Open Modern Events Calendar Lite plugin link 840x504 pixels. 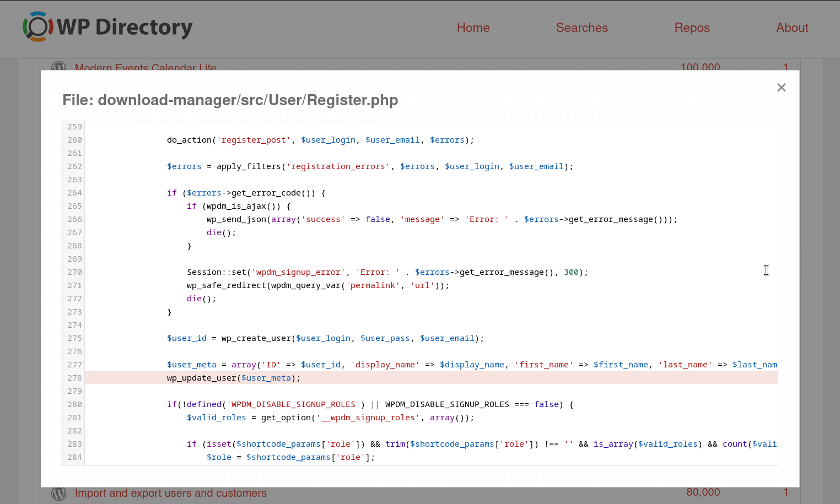coord(146,67)
